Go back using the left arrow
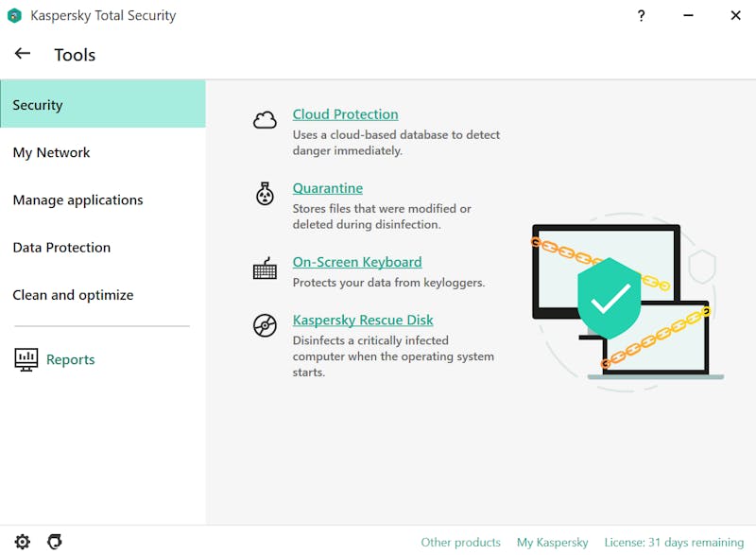Viewport: 756px width, 555px height. coord(23,54)
